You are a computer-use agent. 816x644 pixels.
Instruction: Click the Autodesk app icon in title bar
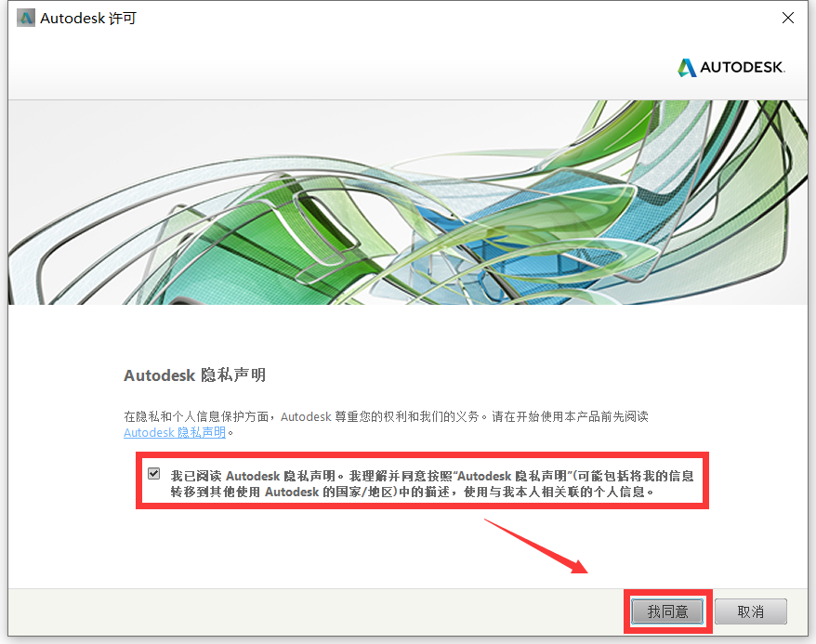point(25,19)
